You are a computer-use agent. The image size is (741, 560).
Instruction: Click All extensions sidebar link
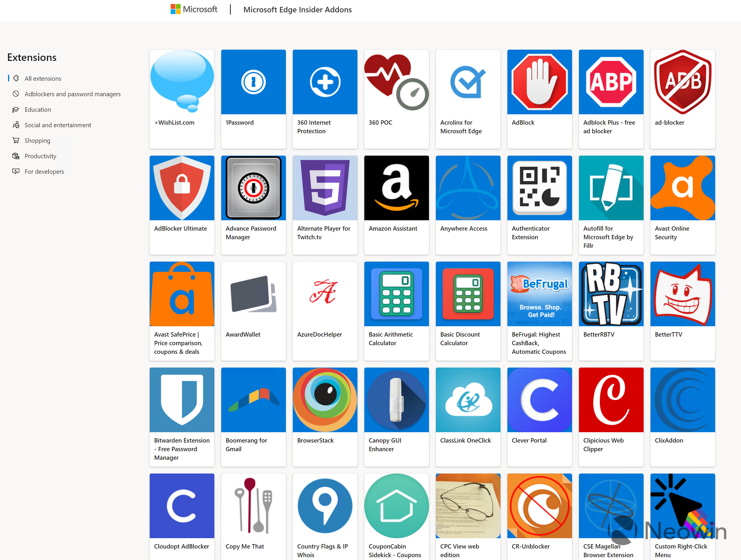click(x=43, y=78)
